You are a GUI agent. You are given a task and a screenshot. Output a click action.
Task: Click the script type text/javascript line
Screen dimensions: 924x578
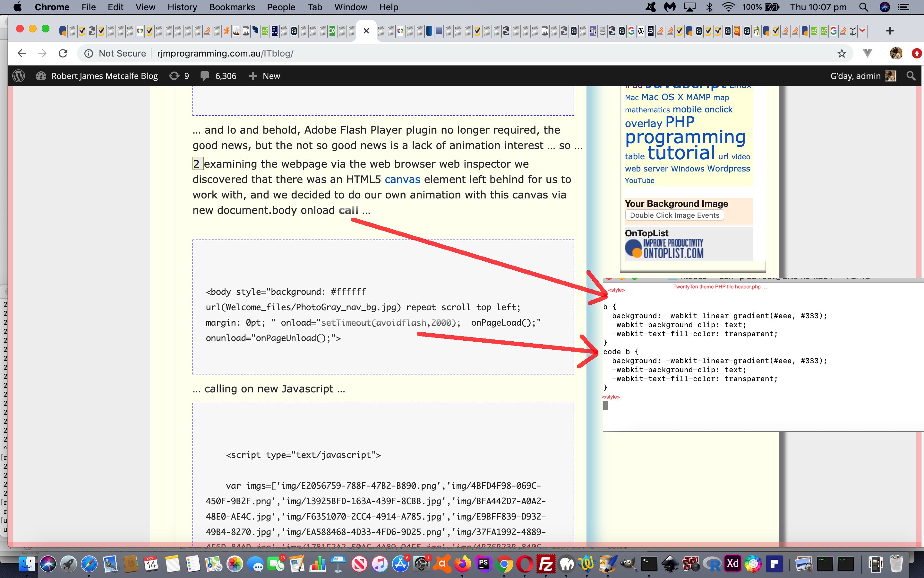click(303, 455)
